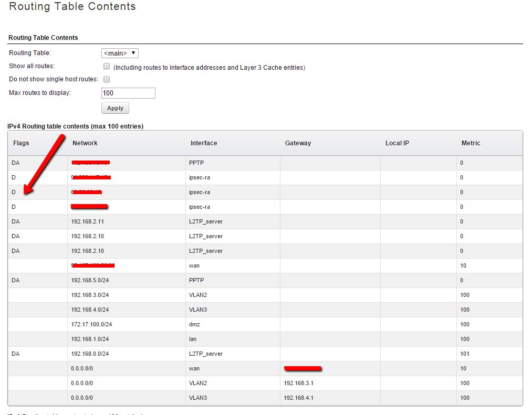This screenshot has height=415, width=532.
Task: Enable the Show all routes checkbox
Action: [107, 67]
